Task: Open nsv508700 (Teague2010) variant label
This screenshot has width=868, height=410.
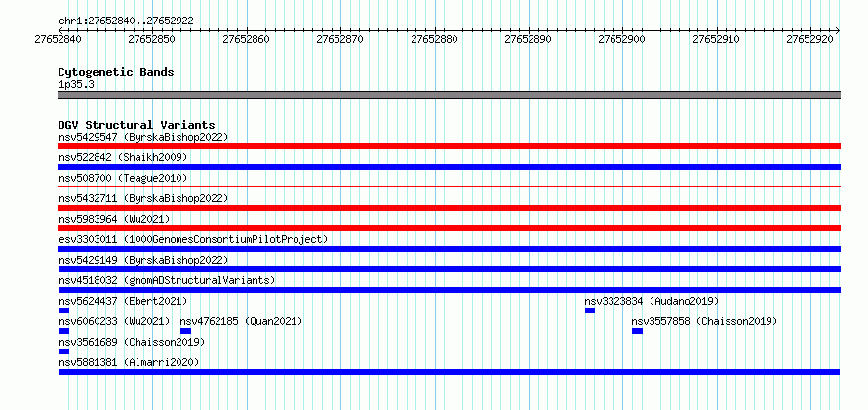Action: pos(123,178)
